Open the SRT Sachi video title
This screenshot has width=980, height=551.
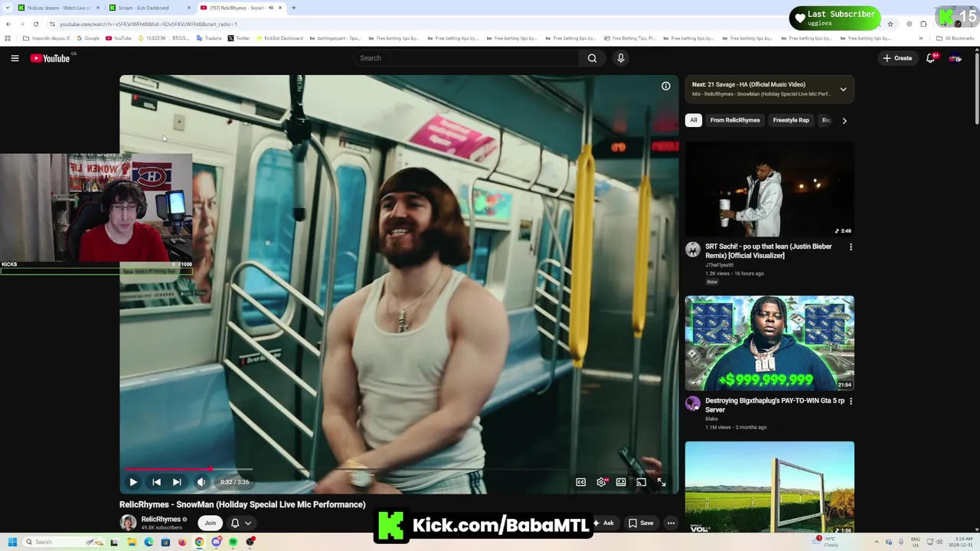point(769,251)
